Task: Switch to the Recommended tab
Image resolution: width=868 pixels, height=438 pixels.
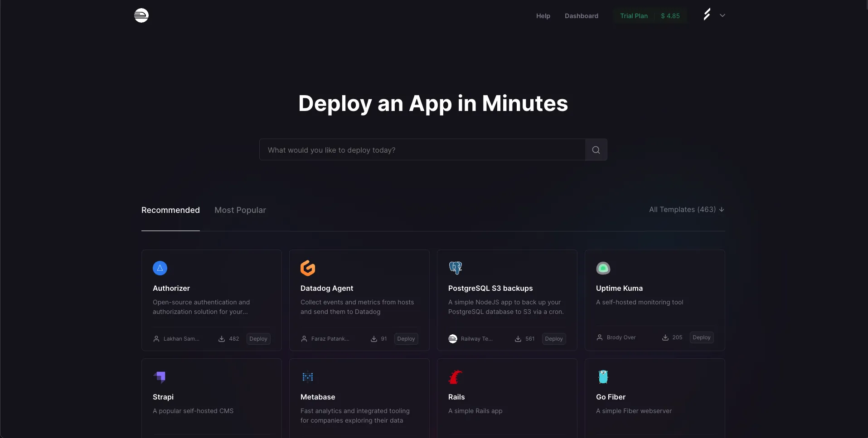Action: click(x=170, y=210)
